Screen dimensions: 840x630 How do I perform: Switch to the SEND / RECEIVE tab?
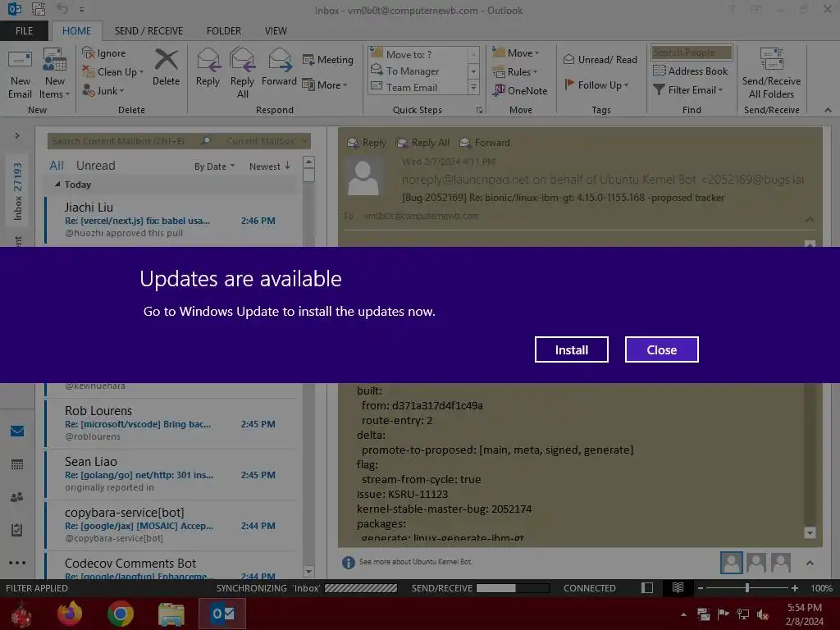(x=148, y=30)
